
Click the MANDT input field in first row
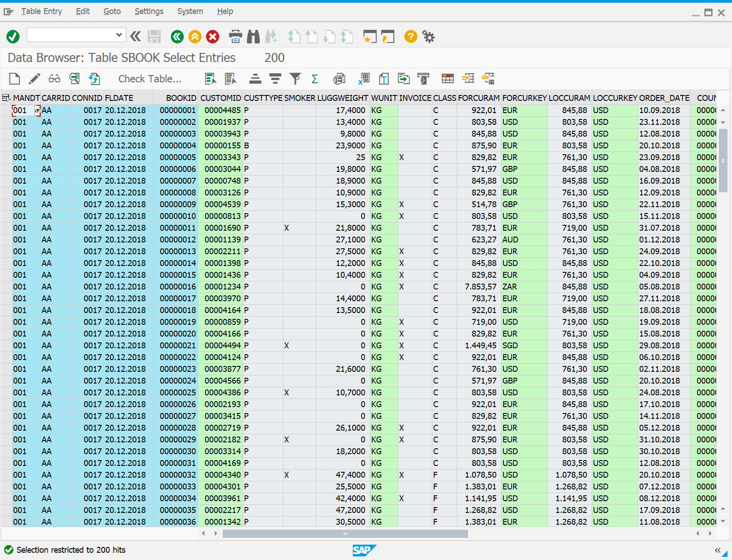click(24, 110)
